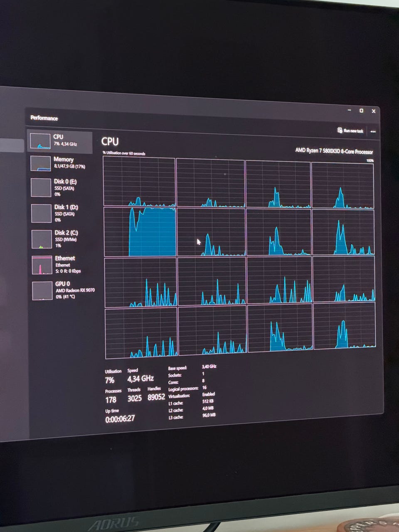The image size is (399, 532).
Task: Minimise the Task Manager window
Action: (349, 110)
